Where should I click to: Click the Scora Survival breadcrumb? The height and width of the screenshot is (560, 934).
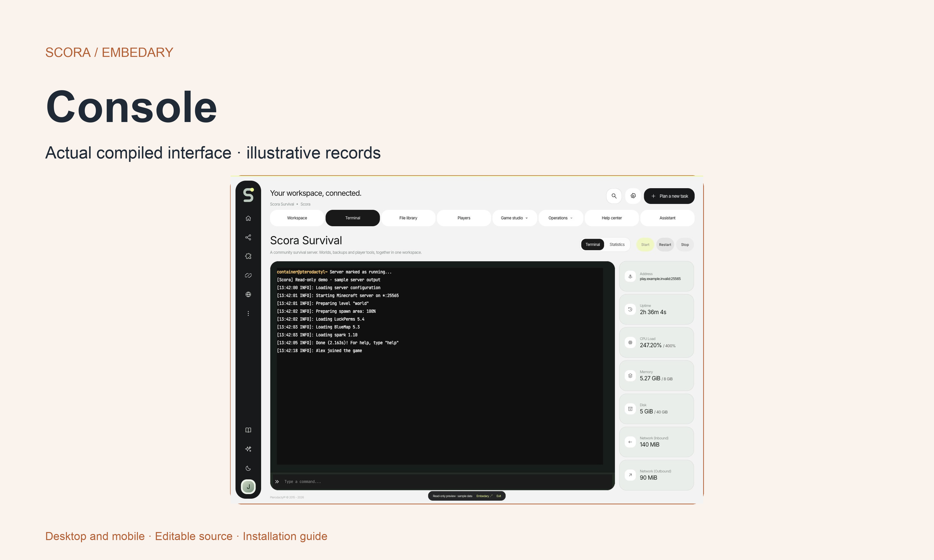coord(282,204)
